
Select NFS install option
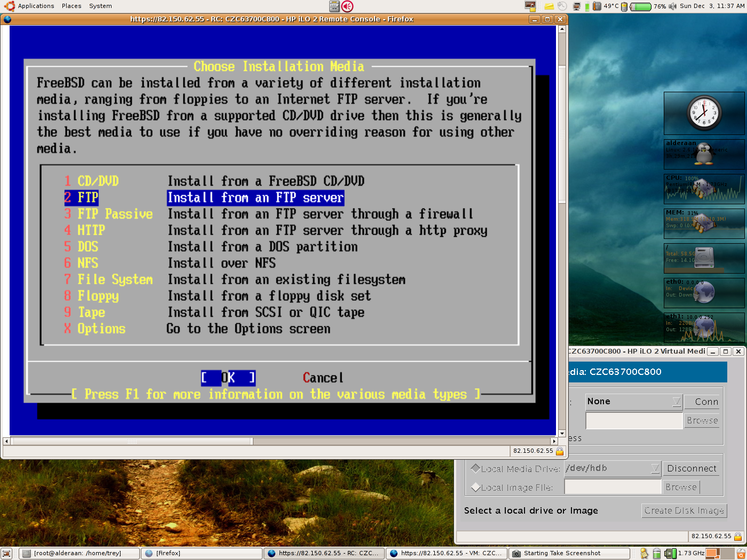tap(170, 263)
